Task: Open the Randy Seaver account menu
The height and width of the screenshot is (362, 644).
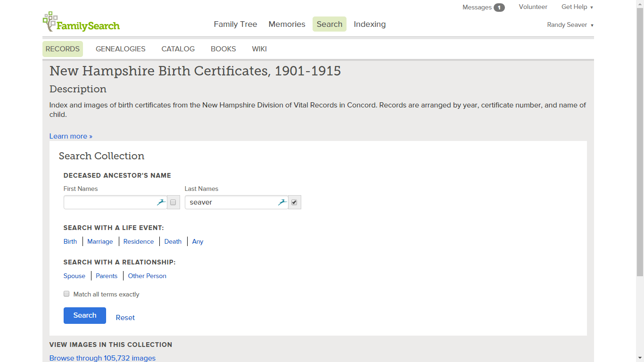Action: click(570, 25)
